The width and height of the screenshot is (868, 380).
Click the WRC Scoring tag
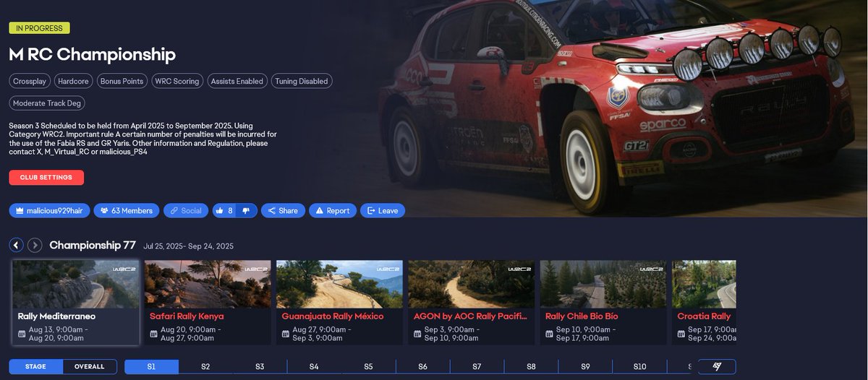tap(176, 82)
